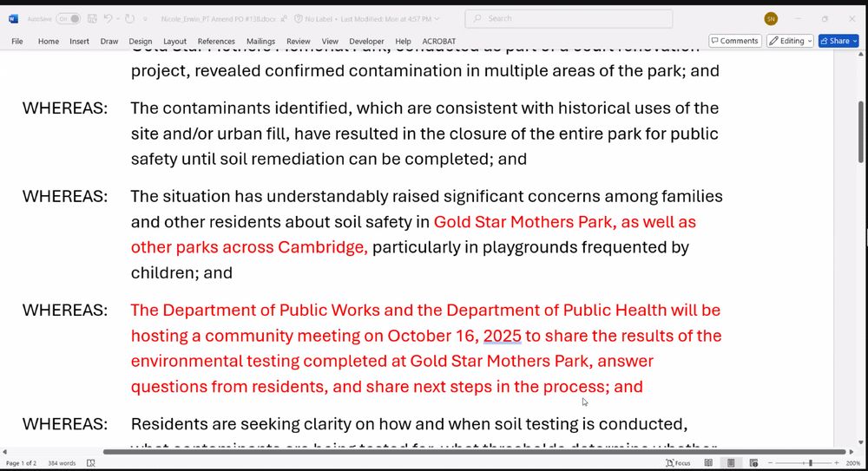The image size is (868, 471).
Task: Switch to the Draw tab
Action: pyautogui.click(x=109, y=41)
